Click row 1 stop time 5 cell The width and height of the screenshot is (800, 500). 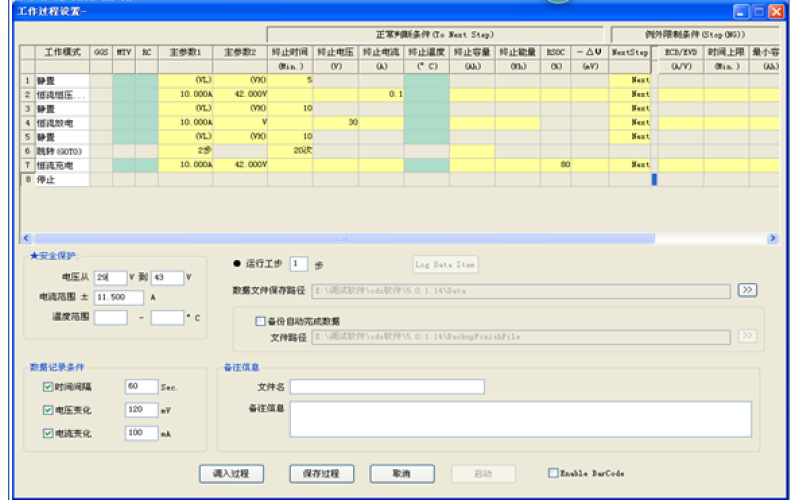point(290,80)
